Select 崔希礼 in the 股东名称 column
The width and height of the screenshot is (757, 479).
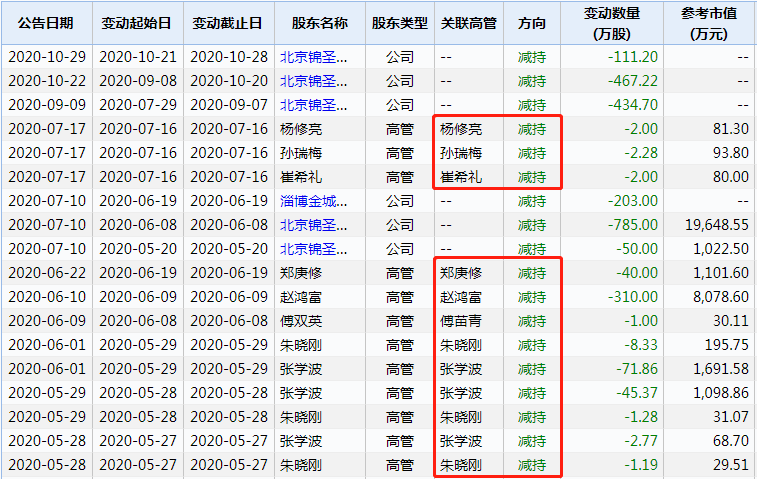click(x=301, y=177)
